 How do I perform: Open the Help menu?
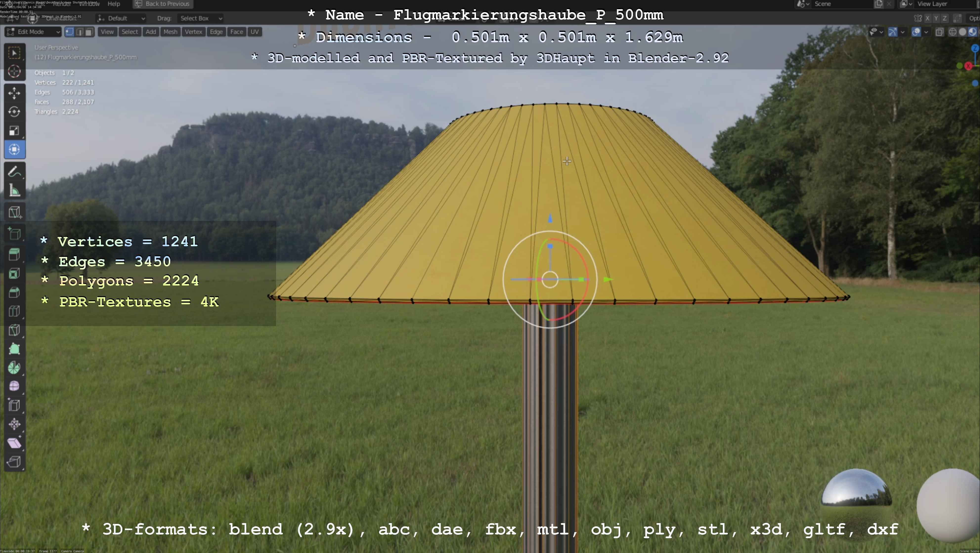(114, 4)
